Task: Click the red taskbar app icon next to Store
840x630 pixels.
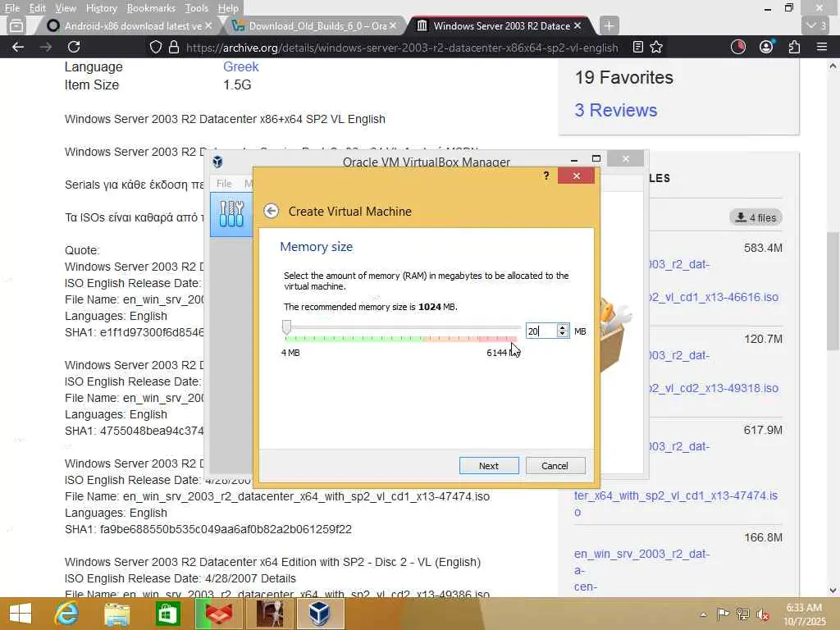Action: [x=218, y=614]
